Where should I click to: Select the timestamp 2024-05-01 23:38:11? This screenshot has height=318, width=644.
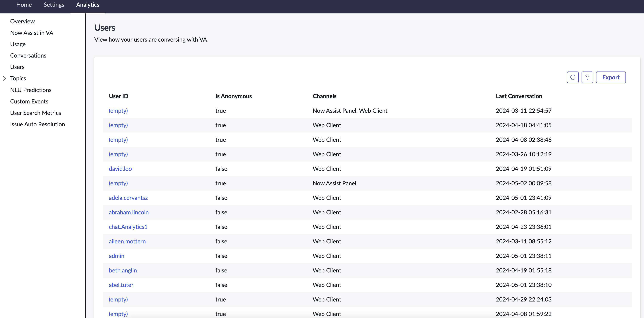coord(524,256)
